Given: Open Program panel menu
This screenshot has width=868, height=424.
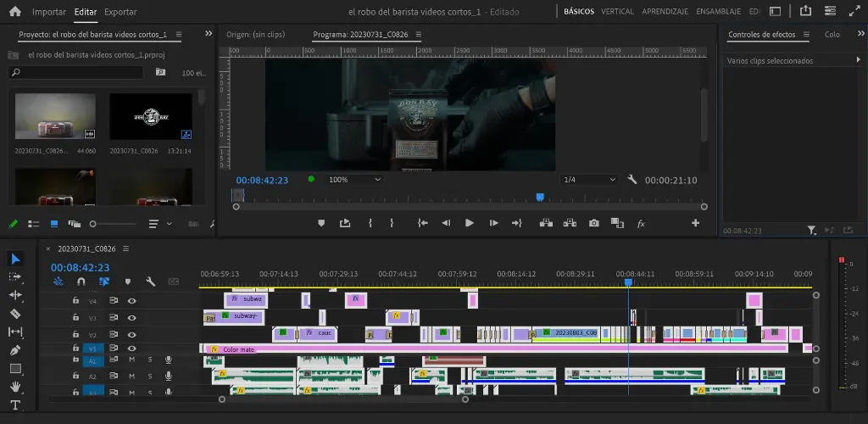Looking at the screenshot, I should pos(418,34).
